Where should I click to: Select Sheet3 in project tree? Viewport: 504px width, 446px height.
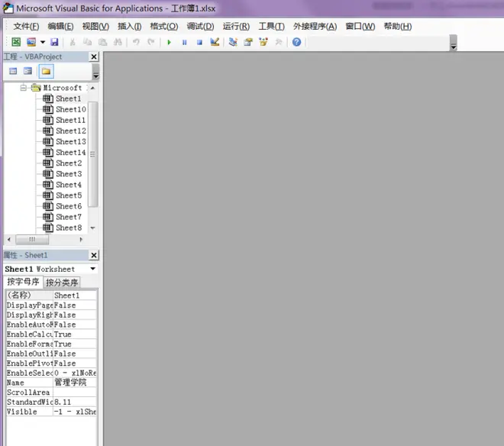point(69,174)
